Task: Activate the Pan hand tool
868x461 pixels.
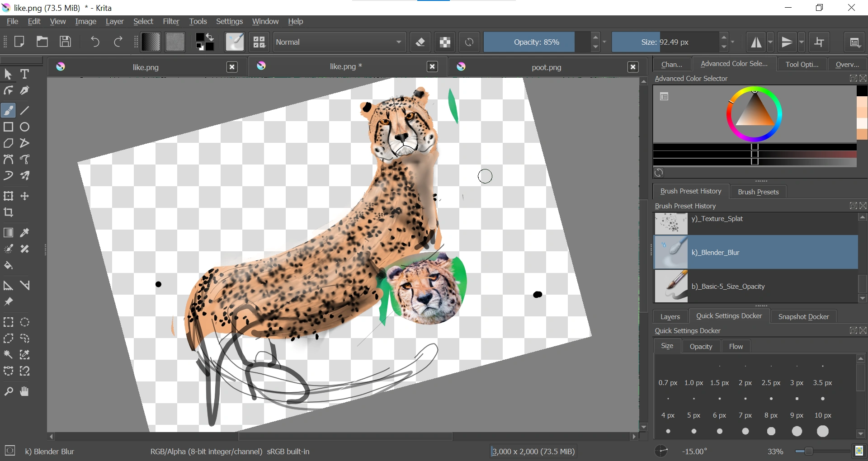Action: (25, 391)
